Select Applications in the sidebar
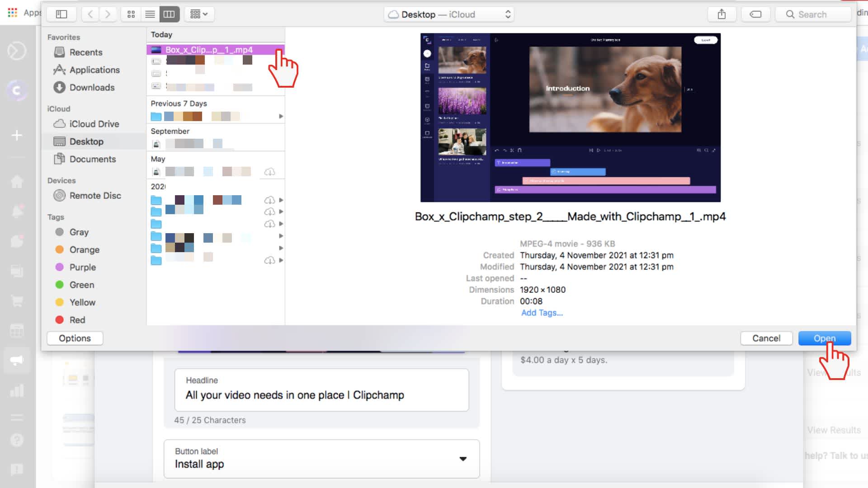The width and height of the screenshot is (868, 488). pos(86,70)
